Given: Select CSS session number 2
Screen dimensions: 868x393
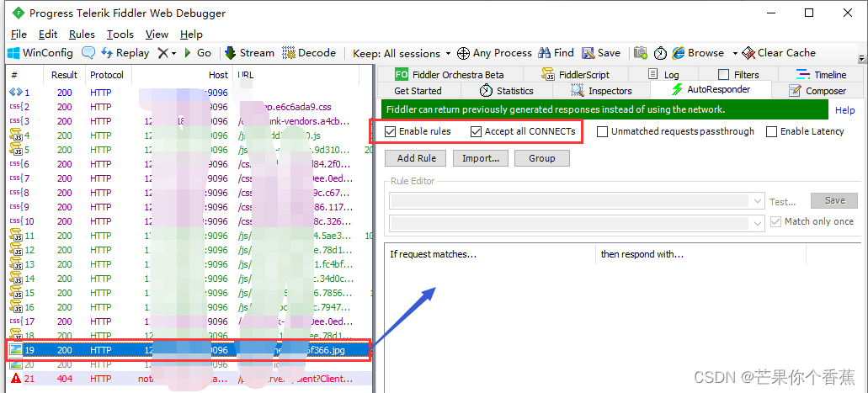Looking at the screenshot, I should click(x=189, y=107).
